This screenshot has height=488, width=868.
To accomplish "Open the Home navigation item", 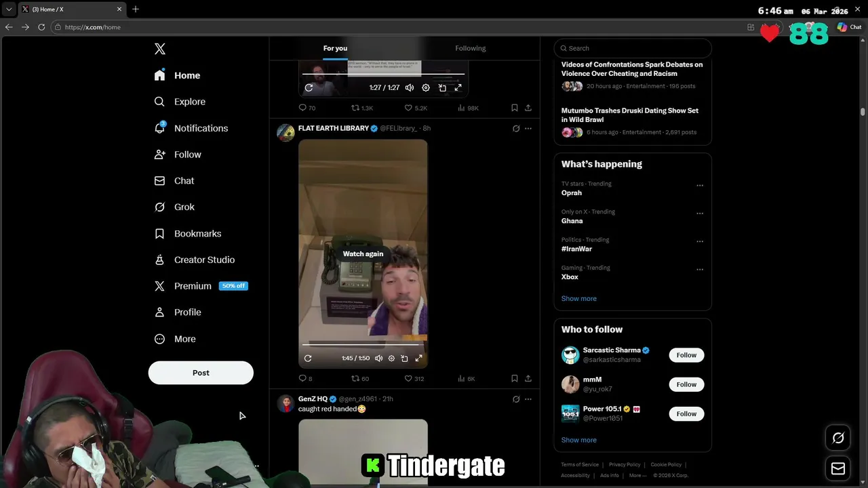I will pos(178,75).
